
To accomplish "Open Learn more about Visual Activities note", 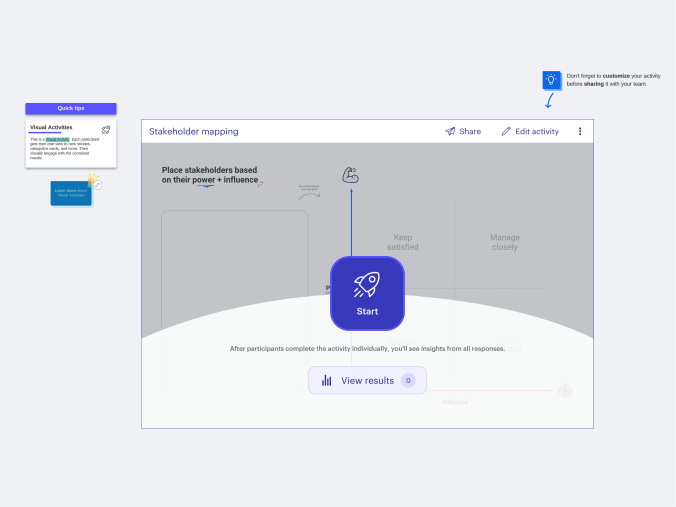I will click(70, 192).
